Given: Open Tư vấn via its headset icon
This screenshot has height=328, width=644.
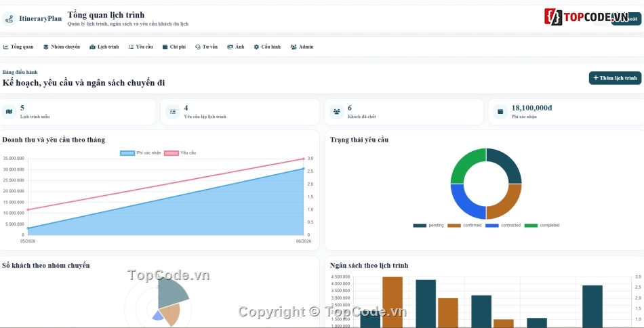Looking at the screenshot, I should pos(197,47).
